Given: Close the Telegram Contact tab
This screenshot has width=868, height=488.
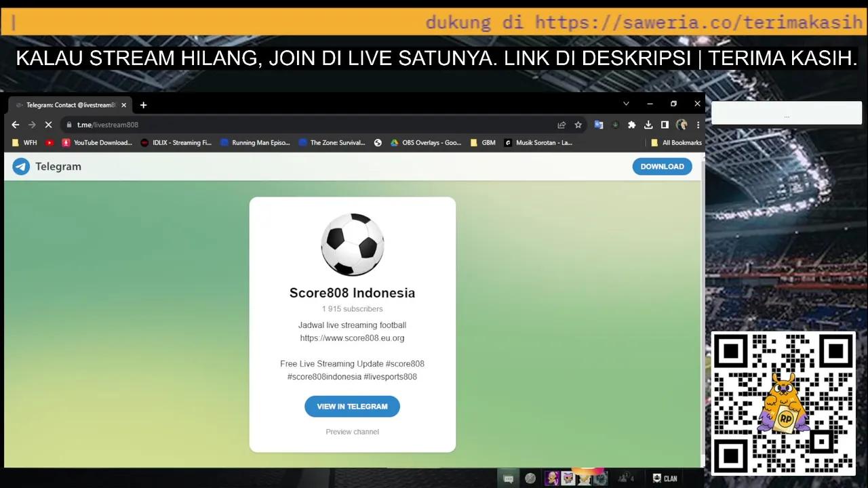Looking at the screenshot, I should 123,105.
